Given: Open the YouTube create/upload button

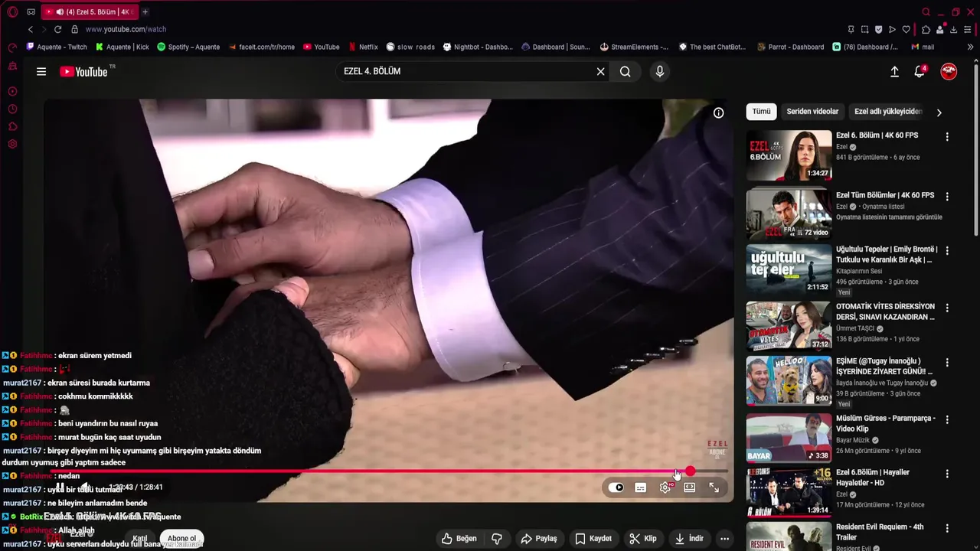Looking at the screenshot, I should point(894,71).
